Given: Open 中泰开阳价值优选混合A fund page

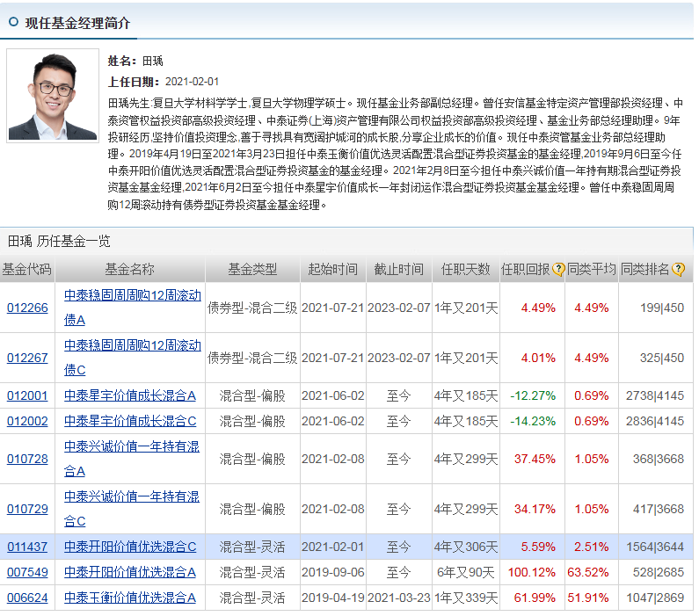Looking at the screenshot, I should click(x=130, y=572).
